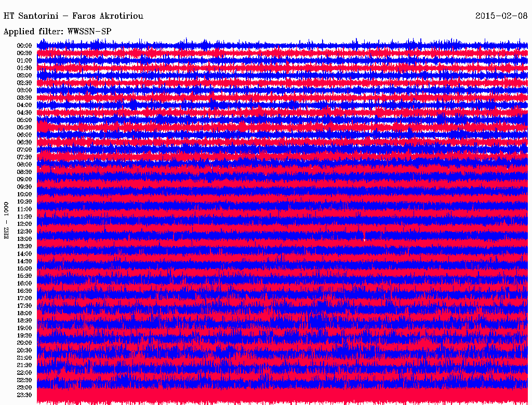Viewport: 532px width, 405px height.
Task: Select the 17:00 time label
Action: (24, 299)
